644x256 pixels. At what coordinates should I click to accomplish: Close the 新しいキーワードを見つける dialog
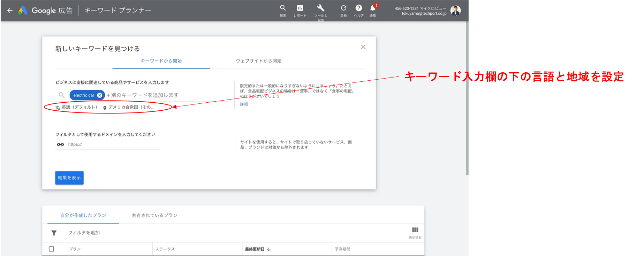click(363, 47)
